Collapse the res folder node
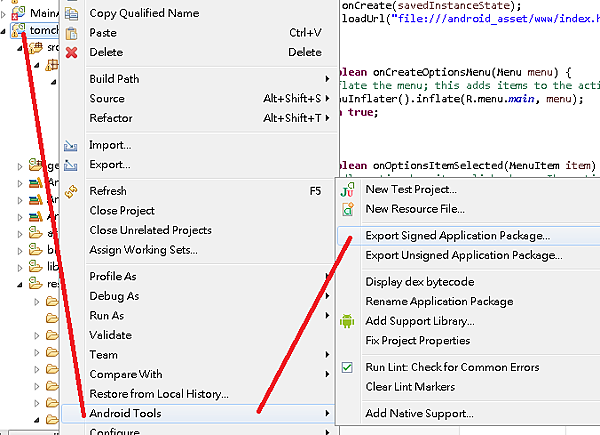The width and height of the screenshot is (600, 435). (20, 285)
